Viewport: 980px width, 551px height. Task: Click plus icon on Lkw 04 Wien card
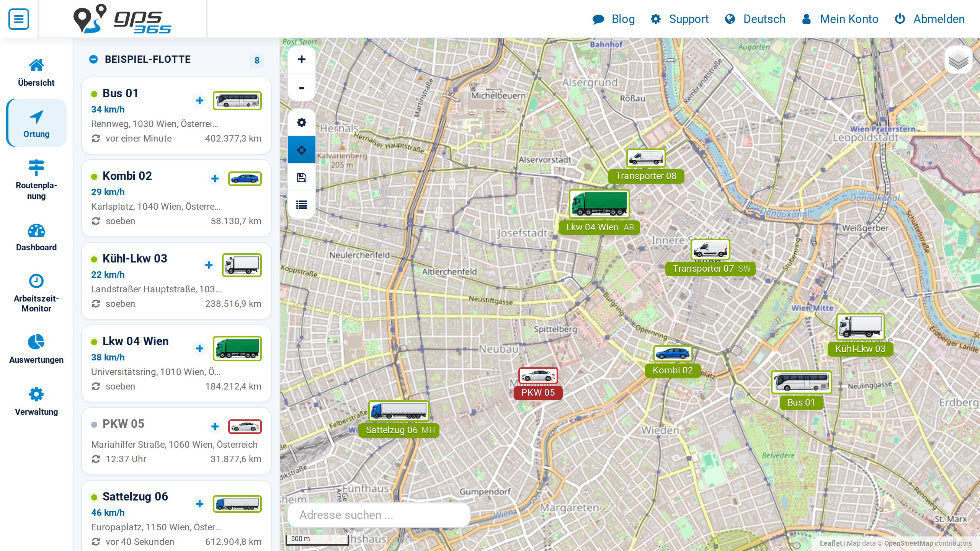point(199,349)
